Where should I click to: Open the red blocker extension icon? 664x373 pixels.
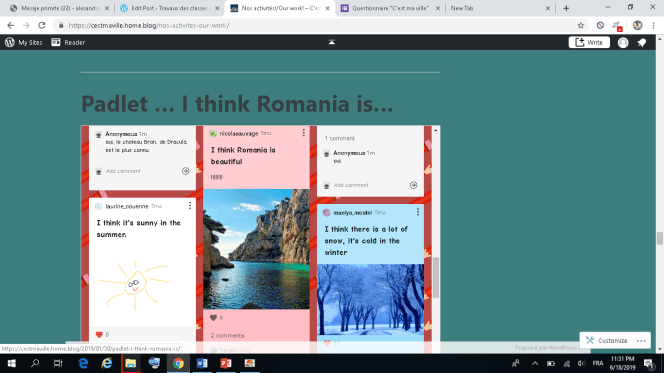click(x=600, y=25)
